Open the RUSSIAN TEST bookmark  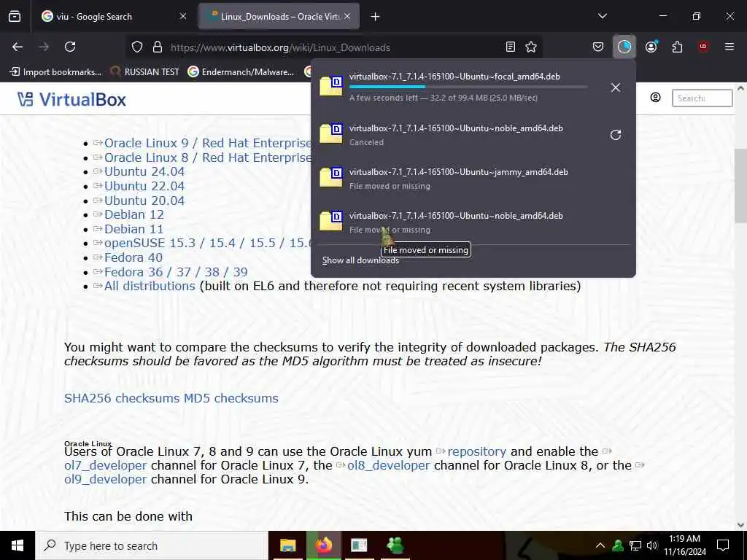pos(145,72)
